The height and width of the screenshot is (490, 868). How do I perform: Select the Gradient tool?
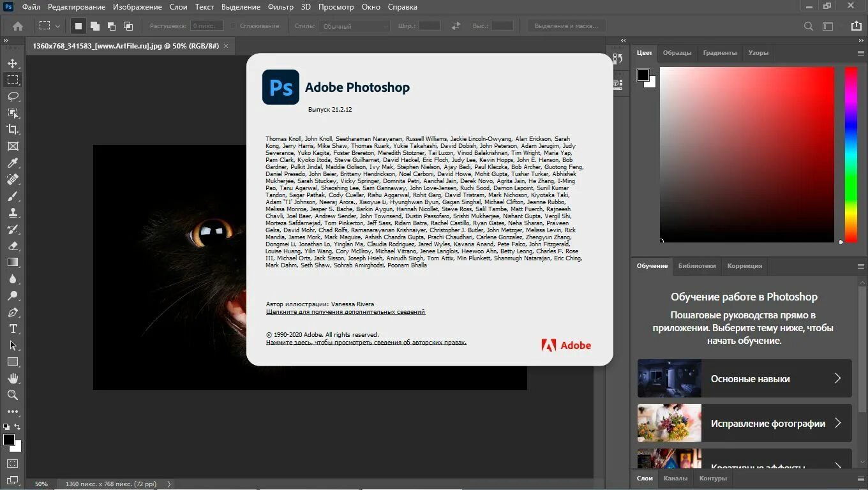click(13, 262)
